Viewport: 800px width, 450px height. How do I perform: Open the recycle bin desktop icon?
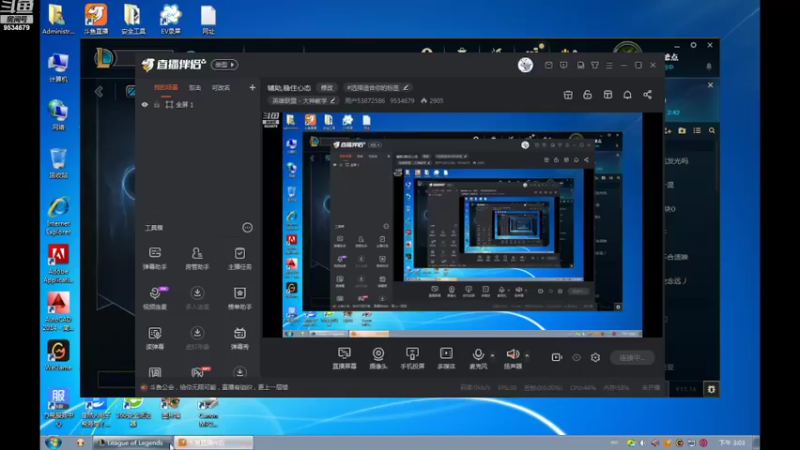coord(58,163)
